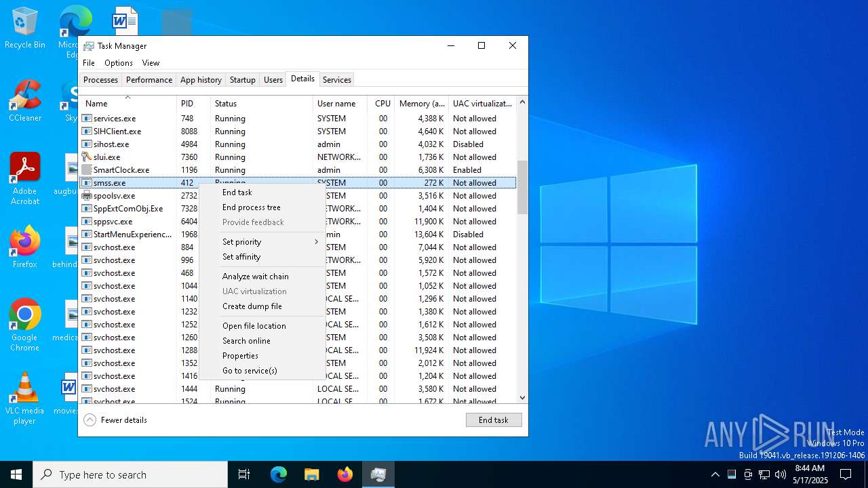Click the sihost.exe process icon
The image size is (868, 488).
[87, 144]
